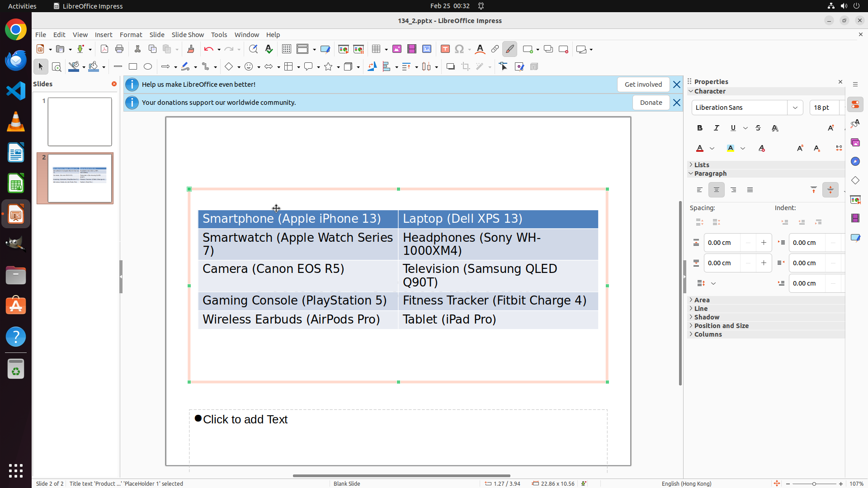Open Find and Replace tool
Viewport: 868px width, 488px height.
coord(253,49)
